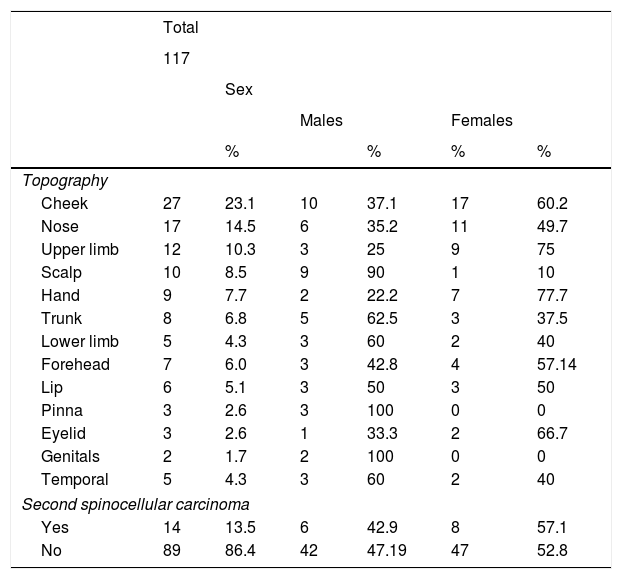Image resolution: width=622 pixels, height=579 pixels.
Task: Click the Sex header label
Action: point(238,90)
